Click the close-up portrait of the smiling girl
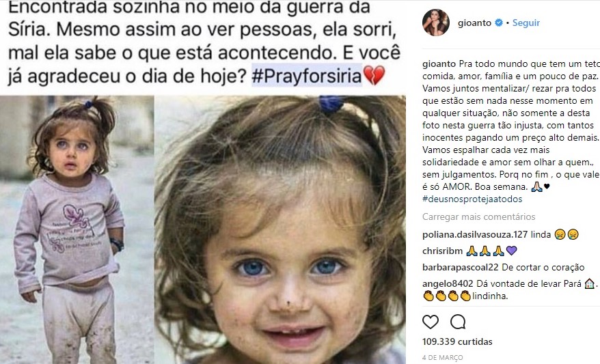This screenshot has height=364, width=600. pyautogui.click(x=280, y=229)
